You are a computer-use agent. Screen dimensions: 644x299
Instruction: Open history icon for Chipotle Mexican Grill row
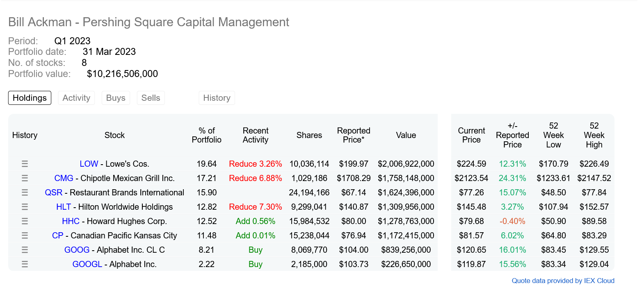[x=25, y=178]
